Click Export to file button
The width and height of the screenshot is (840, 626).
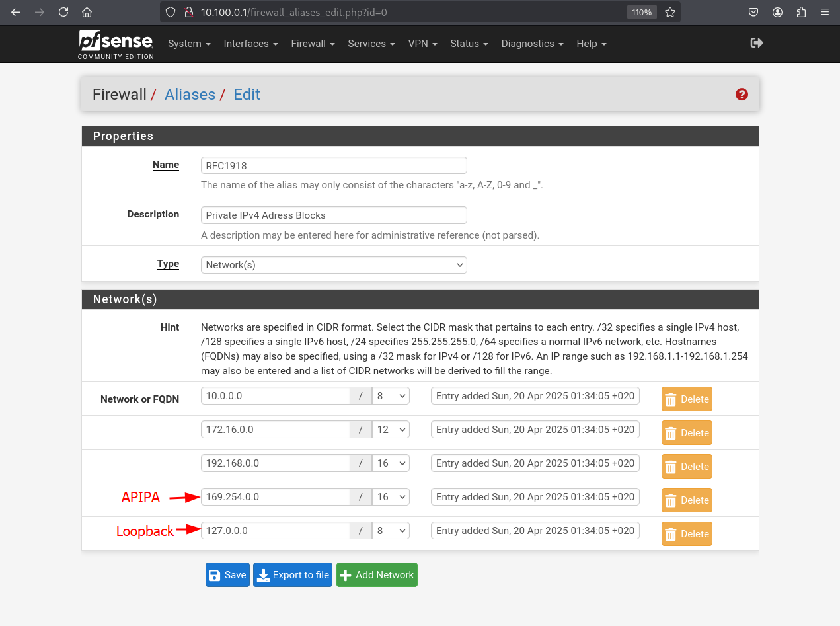click(x=293, y=575)
